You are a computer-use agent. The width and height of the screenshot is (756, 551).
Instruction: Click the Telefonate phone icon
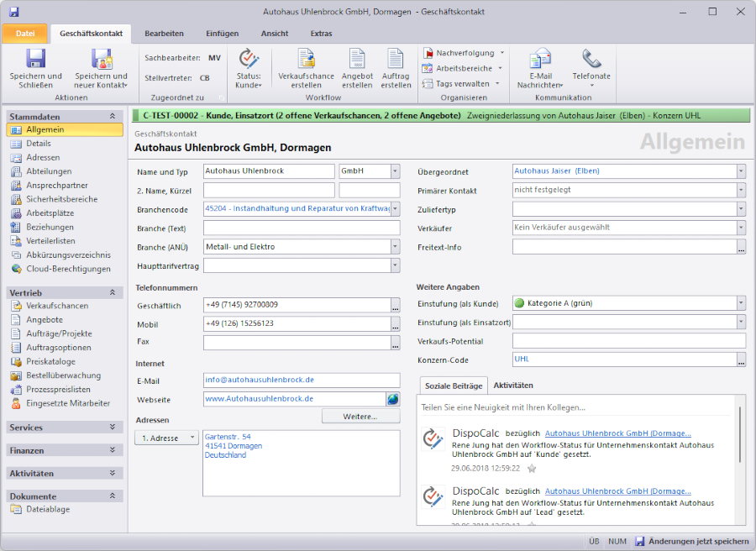coord(591,59)
